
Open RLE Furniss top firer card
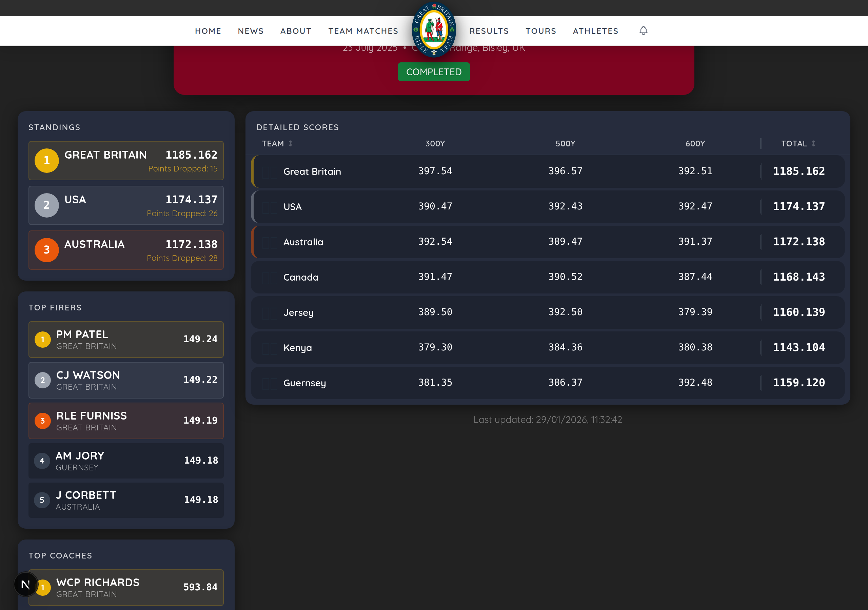(126, 421)
